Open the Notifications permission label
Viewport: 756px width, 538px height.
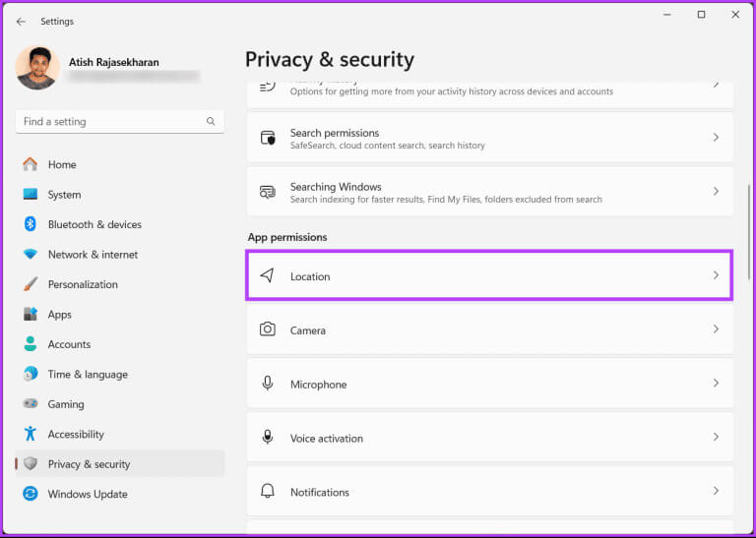(320, 492)
